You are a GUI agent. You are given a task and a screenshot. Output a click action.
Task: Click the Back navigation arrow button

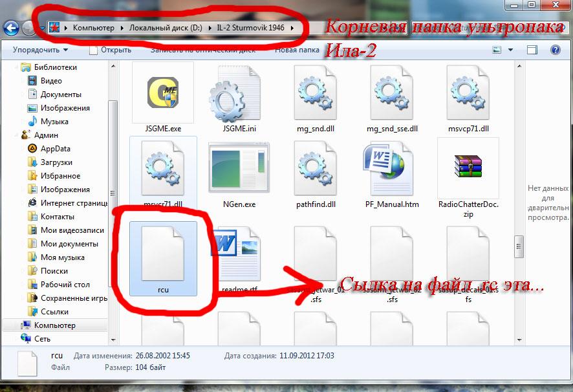click(x=11, y=28)
